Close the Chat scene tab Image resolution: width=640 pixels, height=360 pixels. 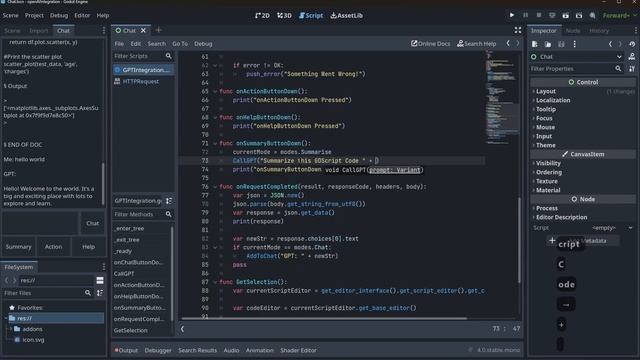143,30
